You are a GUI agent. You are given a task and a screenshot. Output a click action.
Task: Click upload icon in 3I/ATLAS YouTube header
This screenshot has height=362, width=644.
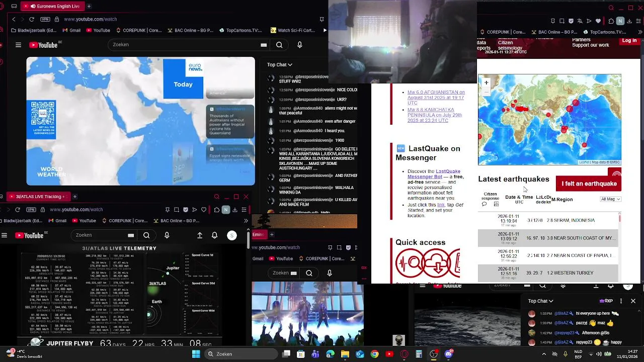pyautogui.click(x=200, y=235)
